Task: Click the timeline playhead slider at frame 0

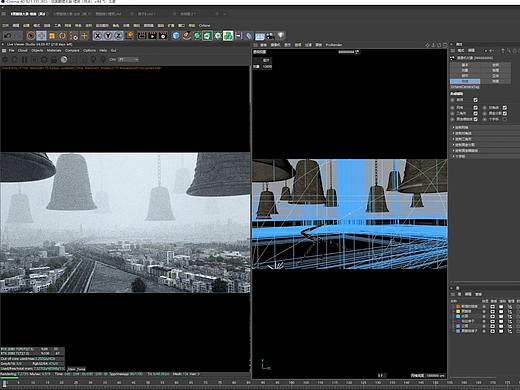Action: pos(4,383)
